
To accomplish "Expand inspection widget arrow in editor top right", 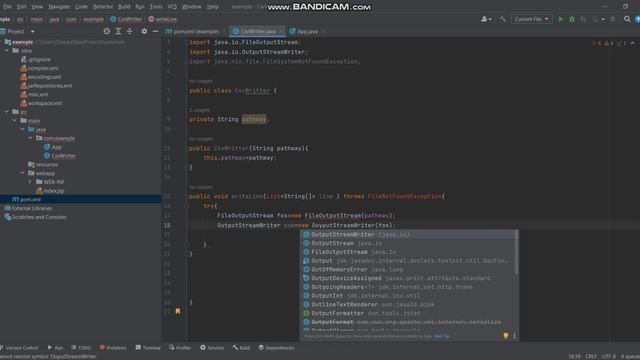I will click(x=632, y=43).
